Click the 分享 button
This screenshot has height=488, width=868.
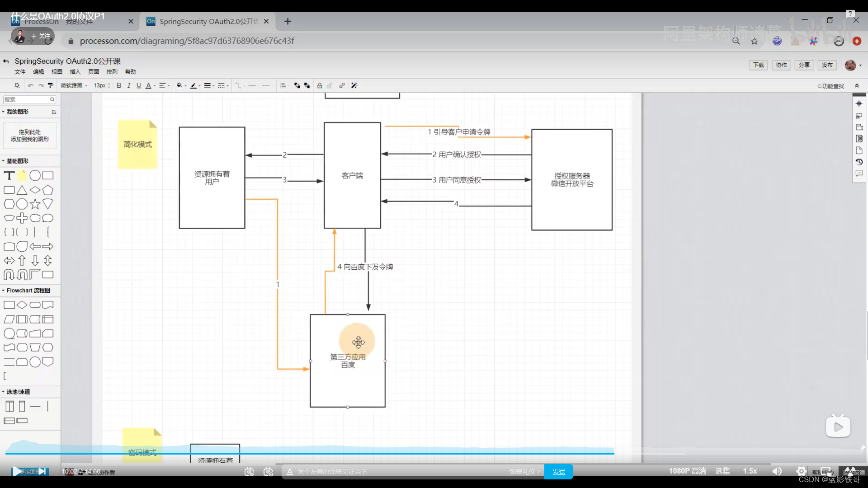coord(804,65)
